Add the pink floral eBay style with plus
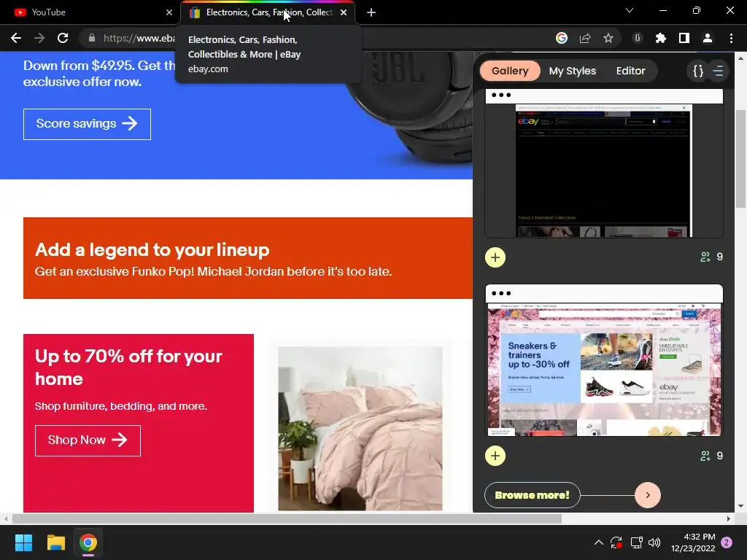Image resolution: width=747 pixels, height=560 pixels. 495,456
